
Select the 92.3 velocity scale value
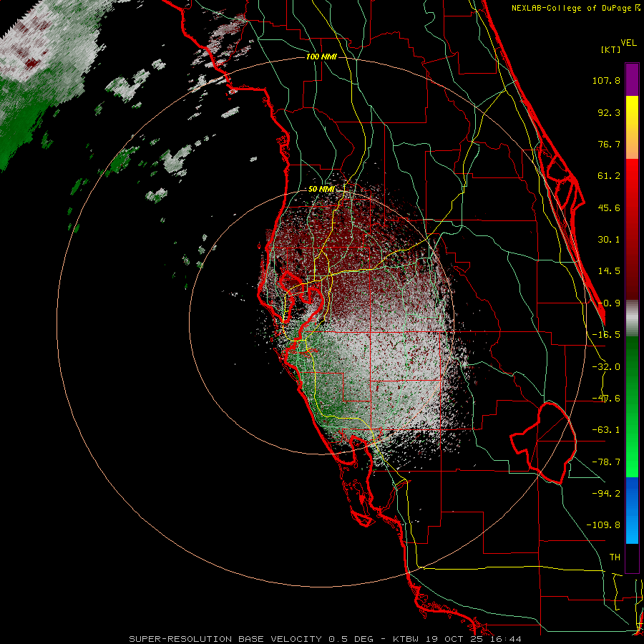609,112
